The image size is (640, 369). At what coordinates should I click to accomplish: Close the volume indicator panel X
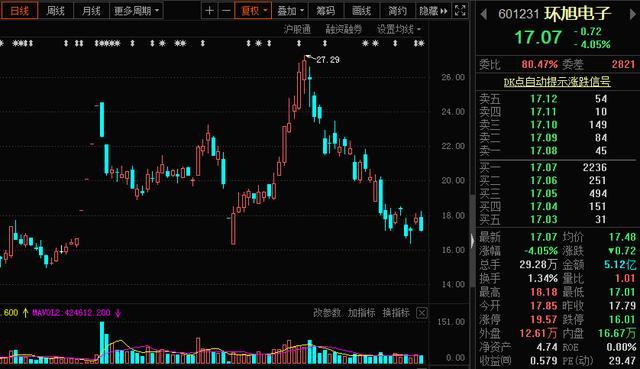click(x=422, y=313)
